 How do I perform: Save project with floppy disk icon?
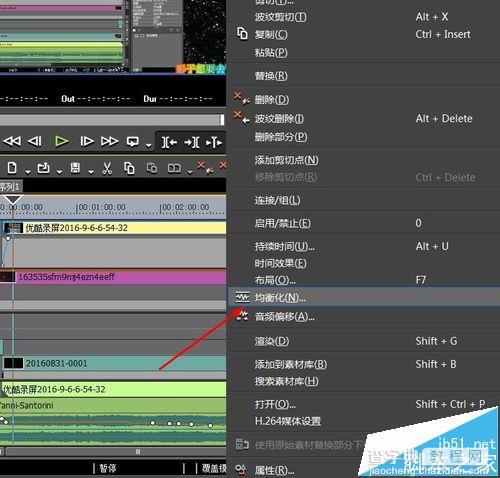tap(75, 168)
